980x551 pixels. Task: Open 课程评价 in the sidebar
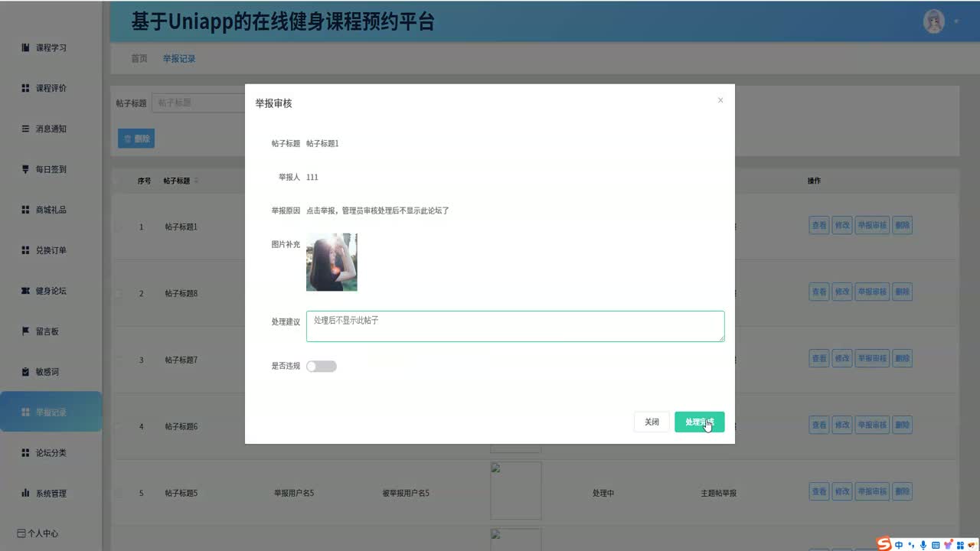click(x=51, y=88)
